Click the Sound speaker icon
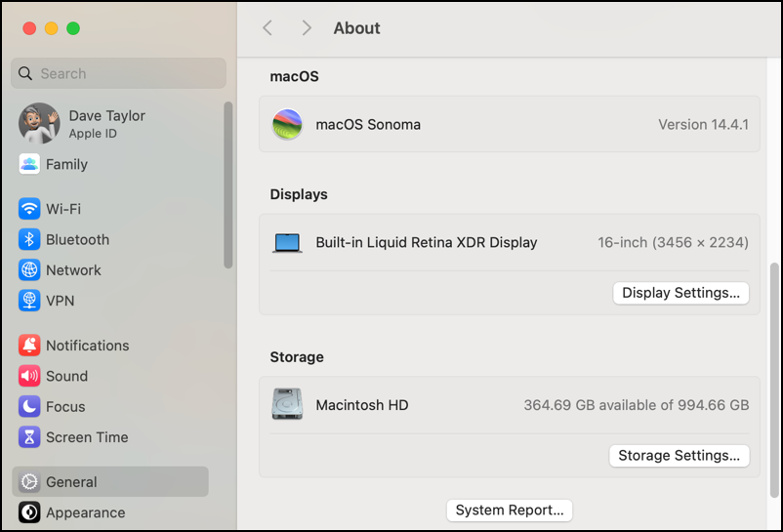The width and height of the screenshot is (783, 532). tap(29, 376)
